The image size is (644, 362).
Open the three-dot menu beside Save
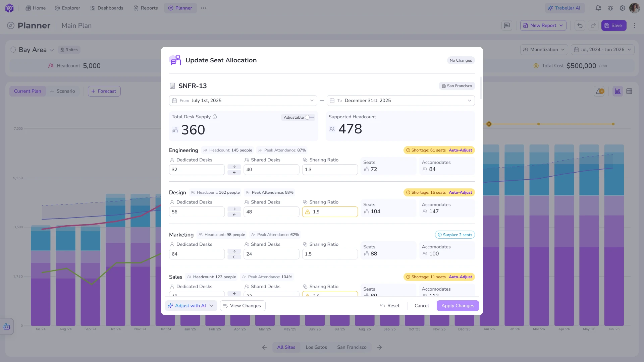pyautogui.click(x=634, y=25)
